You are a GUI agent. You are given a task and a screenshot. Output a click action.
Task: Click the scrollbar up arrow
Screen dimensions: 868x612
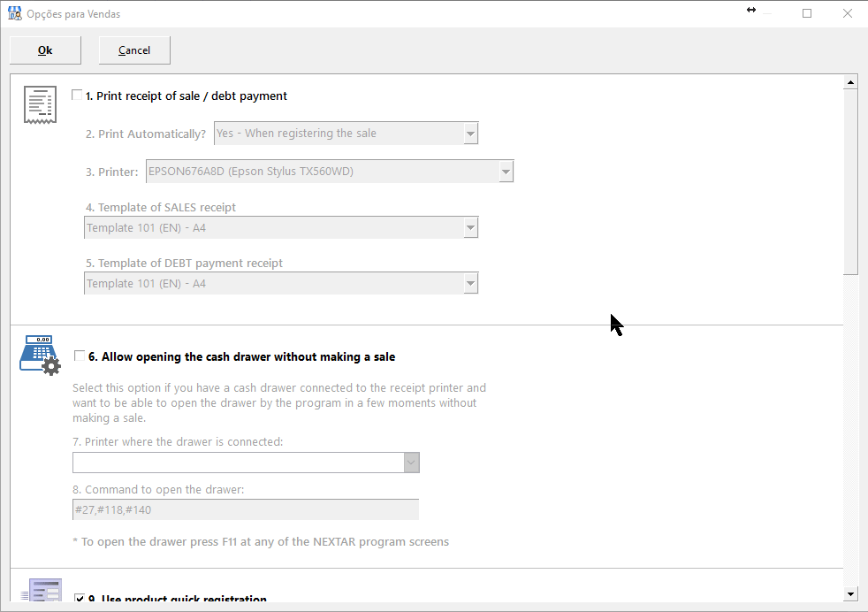point(850,82)
